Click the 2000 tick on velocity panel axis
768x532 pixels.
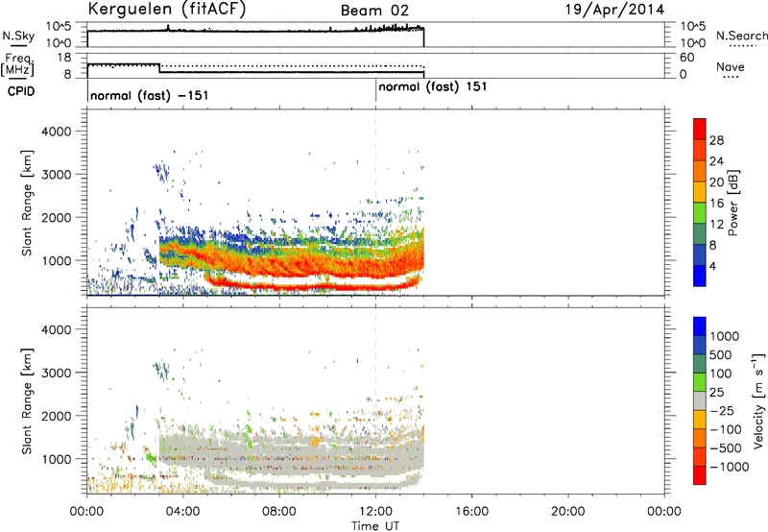pos(57,416)
